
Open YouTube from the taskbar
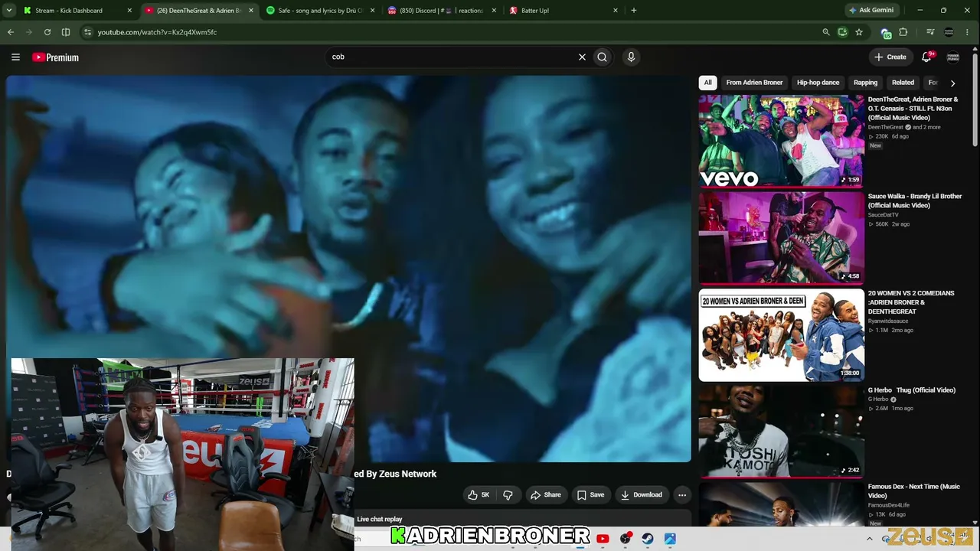coord(603,539)
